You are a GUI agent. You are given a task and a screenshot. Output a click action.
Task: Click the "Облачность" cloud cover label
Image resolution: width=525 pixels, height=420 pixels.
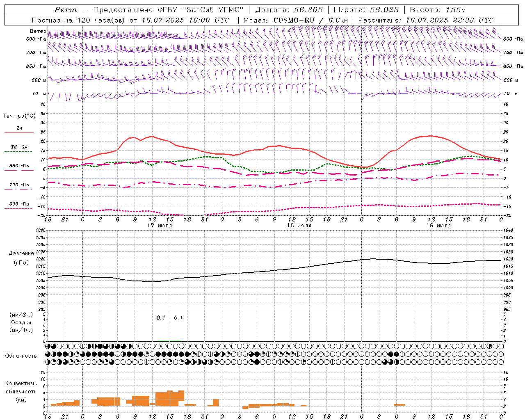click(x=21, y=356)
